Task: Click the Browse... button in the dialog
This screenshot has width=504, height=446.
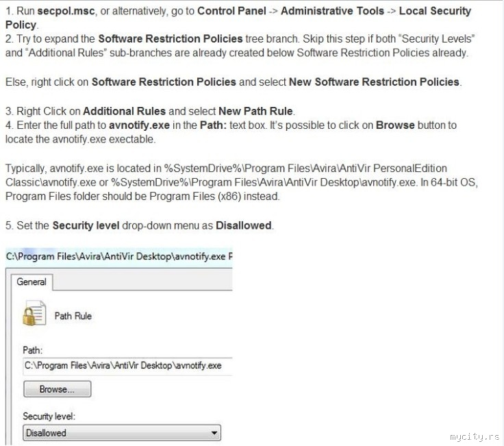Action: [x=58, y=389]
